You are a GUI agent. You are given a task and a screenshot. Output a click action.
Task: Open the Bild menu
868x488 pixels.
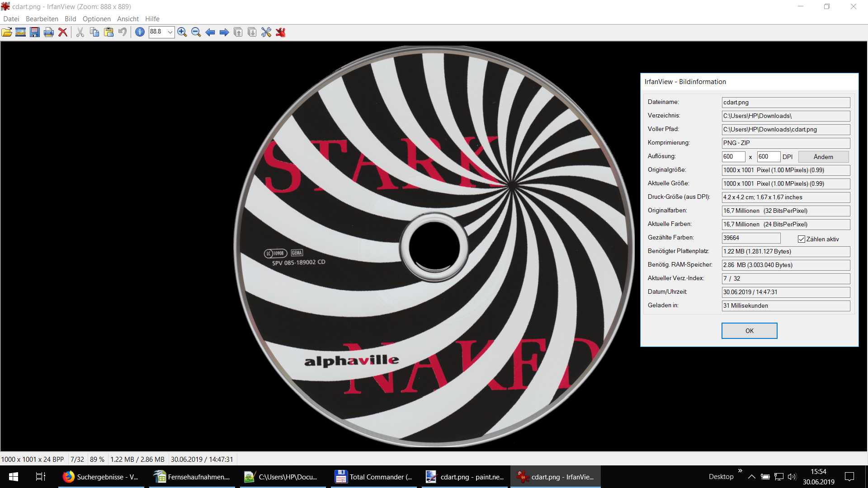click(71, 19)
